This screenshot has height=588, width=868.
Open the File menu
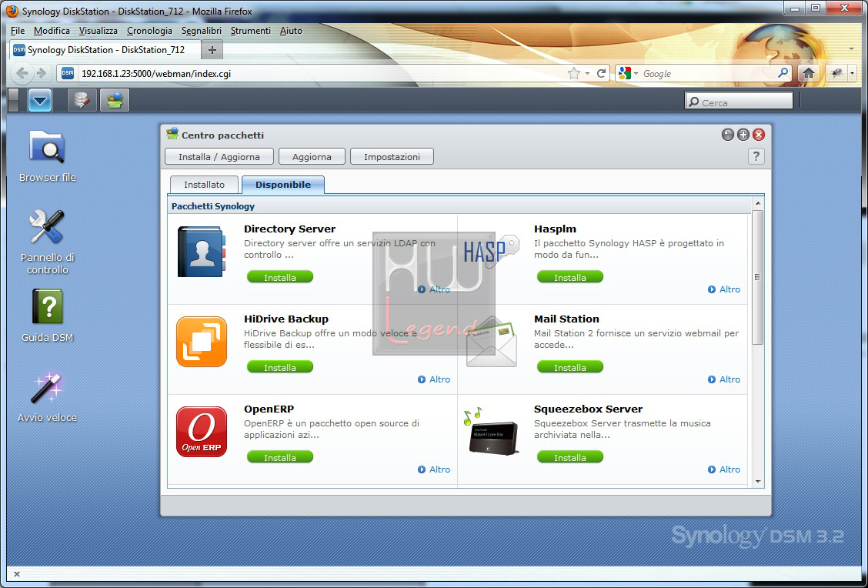pyautogui.click(x=18, y=31)
